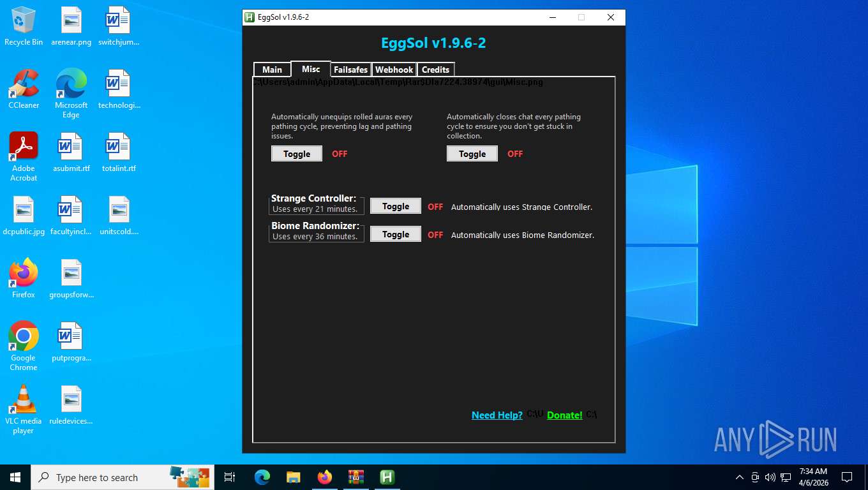Select the arenear.png desktop file
Screen dimensions: 868x490
(x=71, y=26)
